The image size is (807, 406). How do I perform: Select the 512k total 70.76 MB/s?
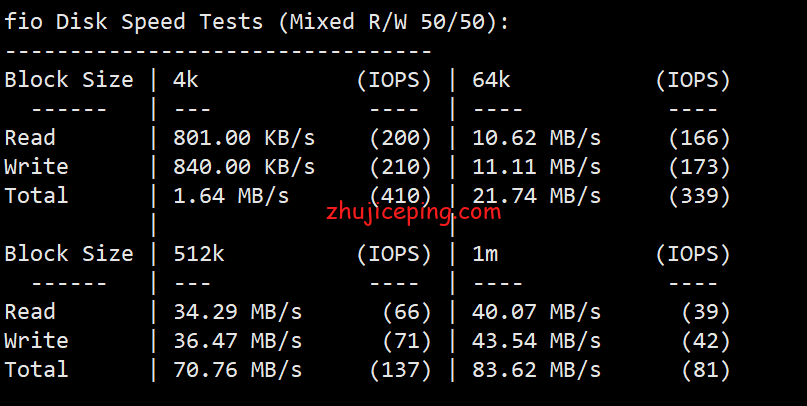coord(238,369)
